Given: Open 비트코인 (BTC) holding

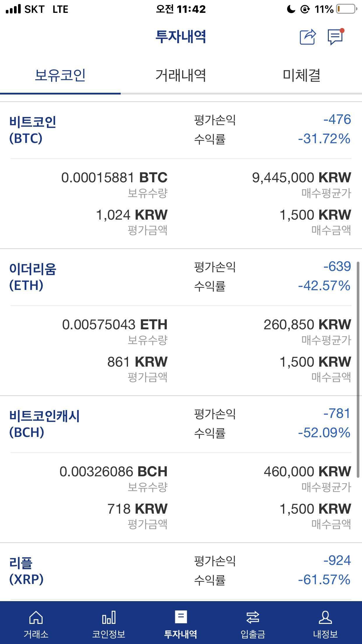Looking at the screenshot, I should click(x=33, y=130).
